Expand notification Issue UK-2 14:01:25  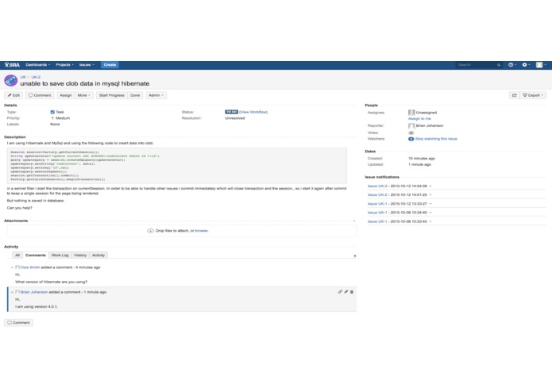(x=430, y=194)
